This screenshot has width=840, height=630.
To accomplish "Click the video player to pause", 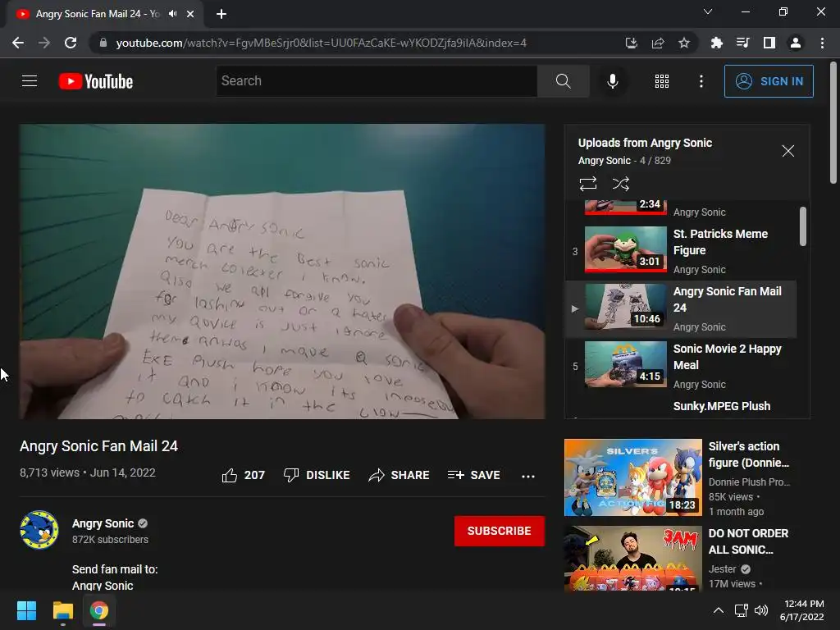I will [x=282, y=272].
